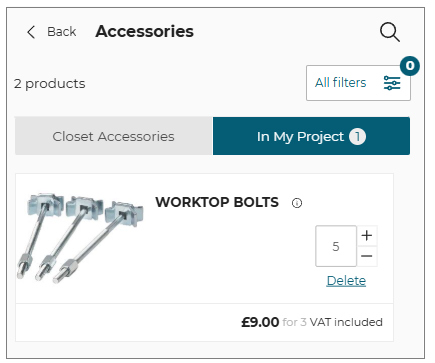
Task: Open Worktop Bolts info icon
Action: click(x=297, y=203)
